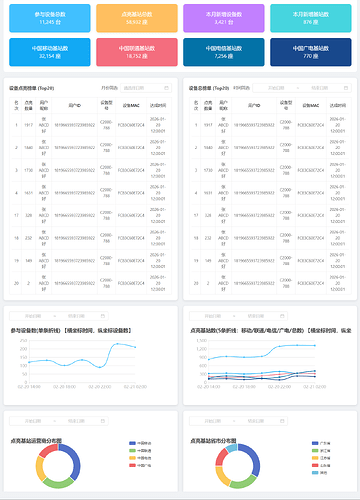The width and height of the screenshot is (360, 500).
Task: Open the 中国联通基站数 18,752 card
Action: pos(137,52)
